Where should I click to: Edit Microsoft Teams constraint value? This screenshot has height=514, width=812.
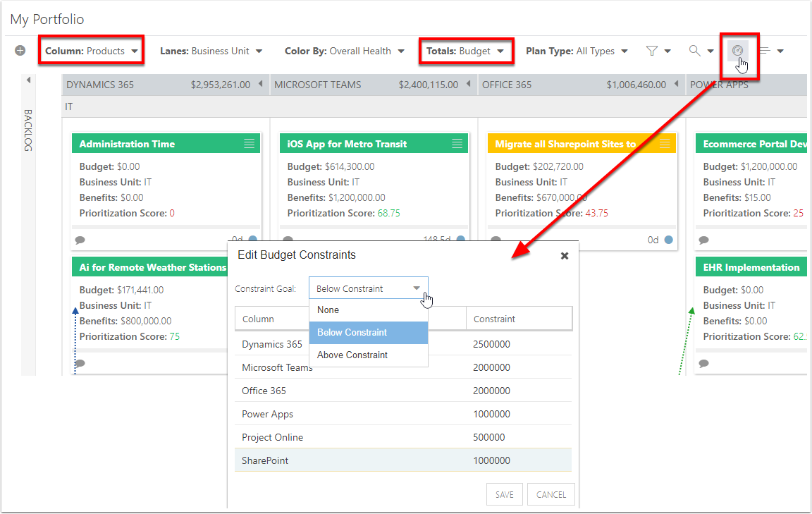(x=491, y=367)
